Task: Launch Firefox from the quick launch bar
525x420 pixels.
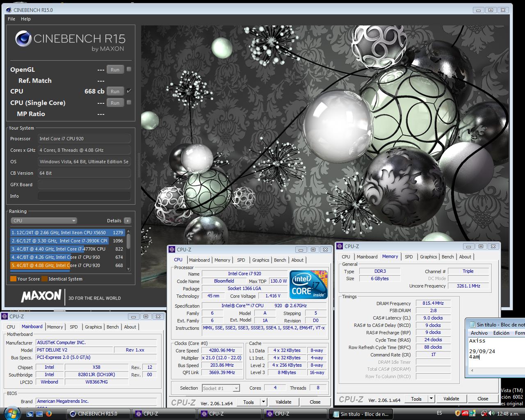Action: (x=49, y=413)
